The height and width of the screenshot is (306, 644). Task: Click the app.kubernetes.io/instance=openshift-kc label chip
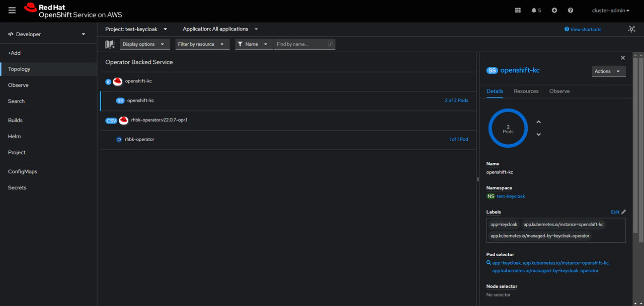pos(563,225)
